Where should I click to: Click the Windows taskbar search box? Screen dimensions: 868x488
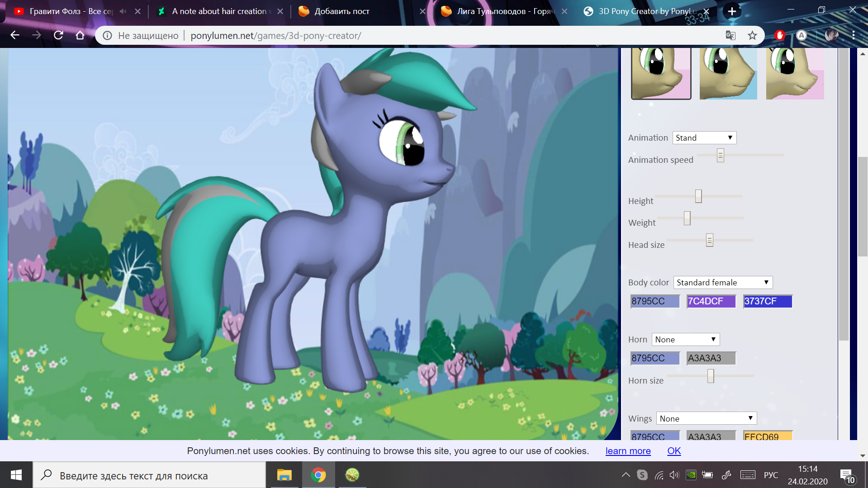[149, 475]
